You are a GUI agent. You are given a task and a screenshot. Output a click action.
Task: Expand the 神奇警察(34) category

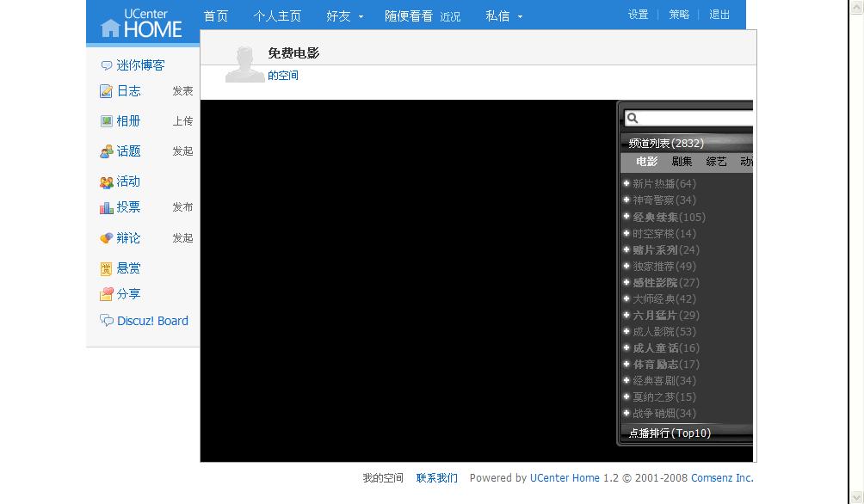click(626, 200)
